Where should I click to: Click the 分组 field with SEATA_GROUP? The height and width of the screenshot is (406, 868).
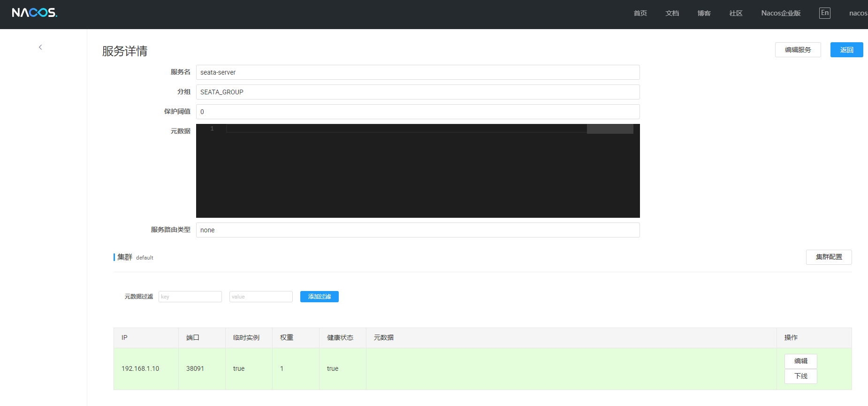click(418, 92)
